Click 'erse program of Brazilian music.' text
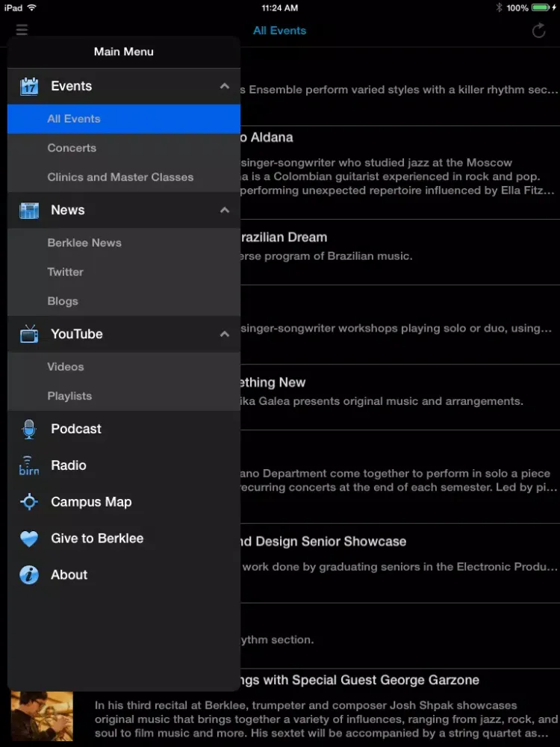The image size is (560, 747). (327, 256)
